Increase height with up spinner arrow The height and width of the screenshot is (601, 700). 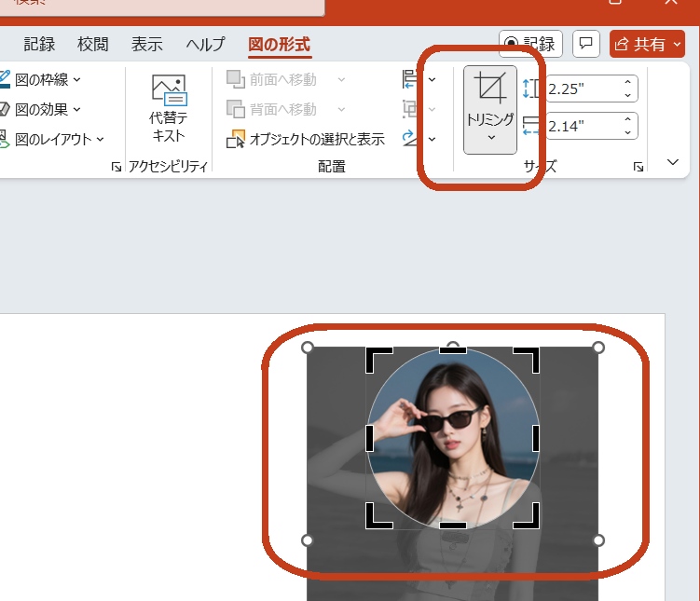point(627,82)
